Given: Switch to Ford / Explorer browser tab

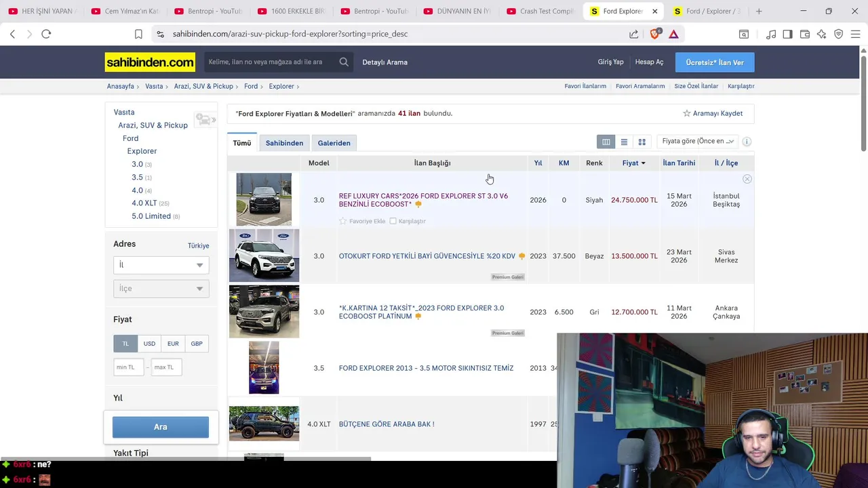Looking at the screenshot, I should 707,12.
